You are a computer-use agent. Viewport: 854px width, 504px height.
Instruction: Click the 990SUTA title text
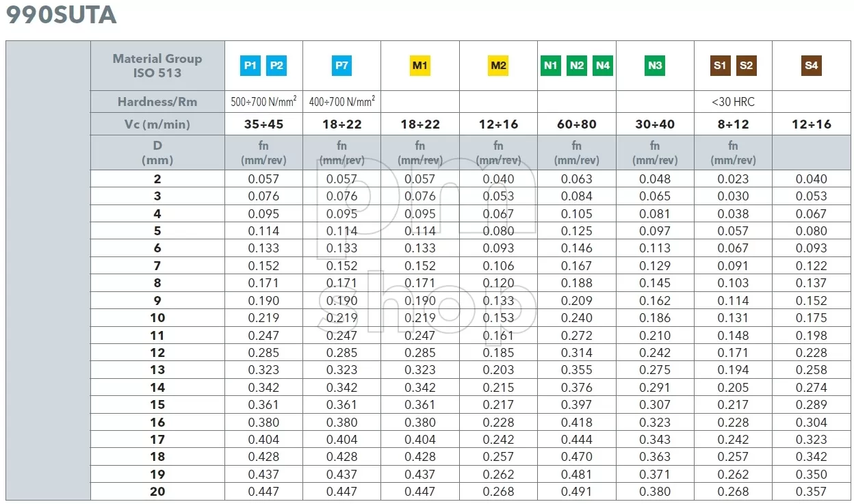pyautogui.click(x=62, y=14)
